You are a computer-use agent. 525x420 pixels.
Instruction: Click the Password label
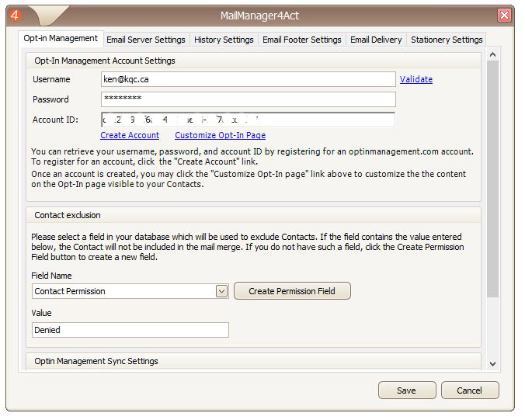tap(50, 99)
